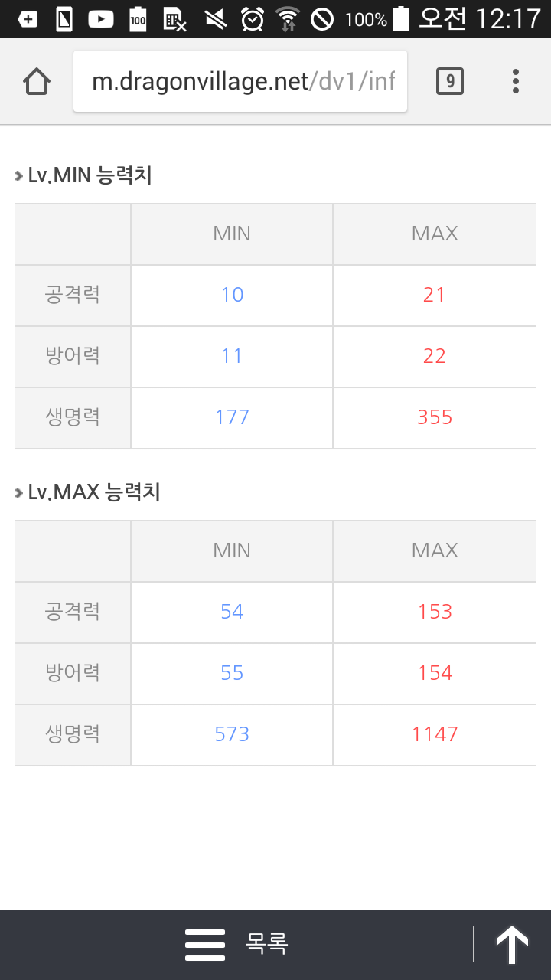This screenshot has height=980, width=551.
Task: Tap the red 355 생명력 value
Action: click(435, 417)
